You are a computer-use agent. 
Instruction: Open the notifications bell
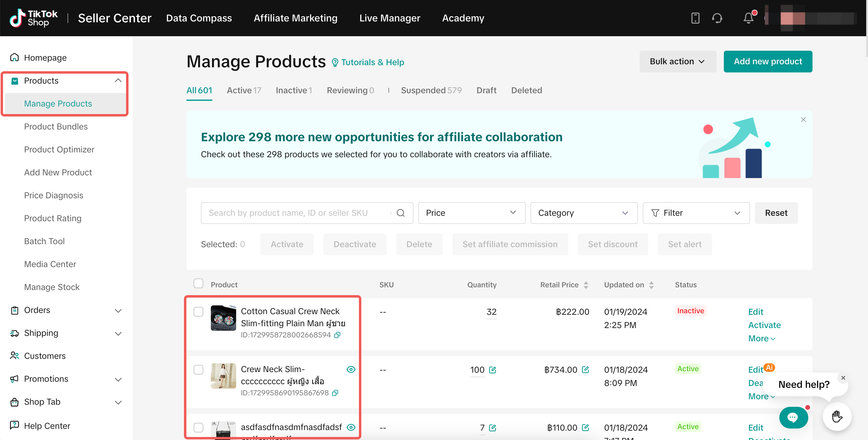[x=748, y=18]
